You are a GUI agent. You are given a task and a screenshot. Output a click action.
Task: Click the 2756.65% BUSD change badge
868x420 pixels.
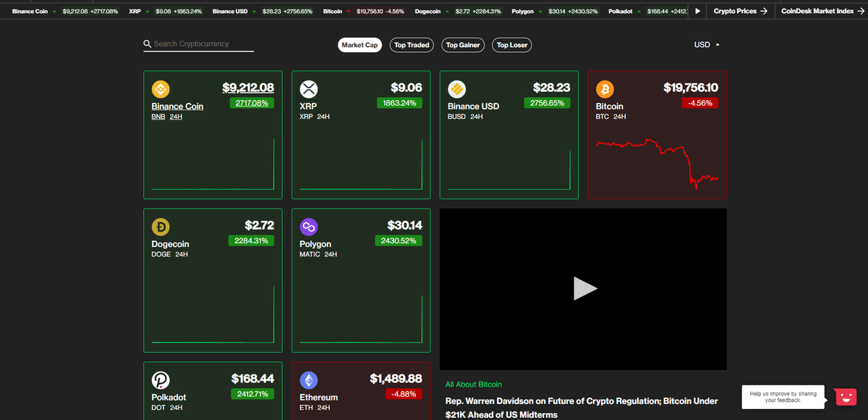point(548,103)
